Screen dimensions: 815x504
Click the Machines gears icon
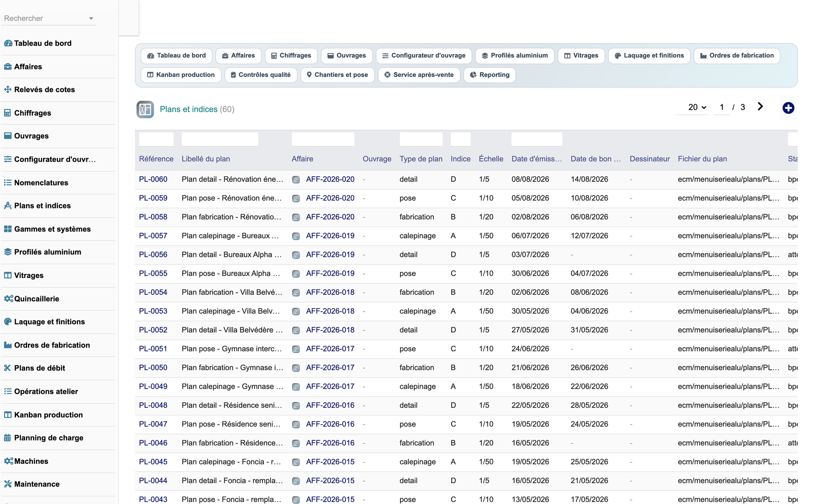click(8, 461)
